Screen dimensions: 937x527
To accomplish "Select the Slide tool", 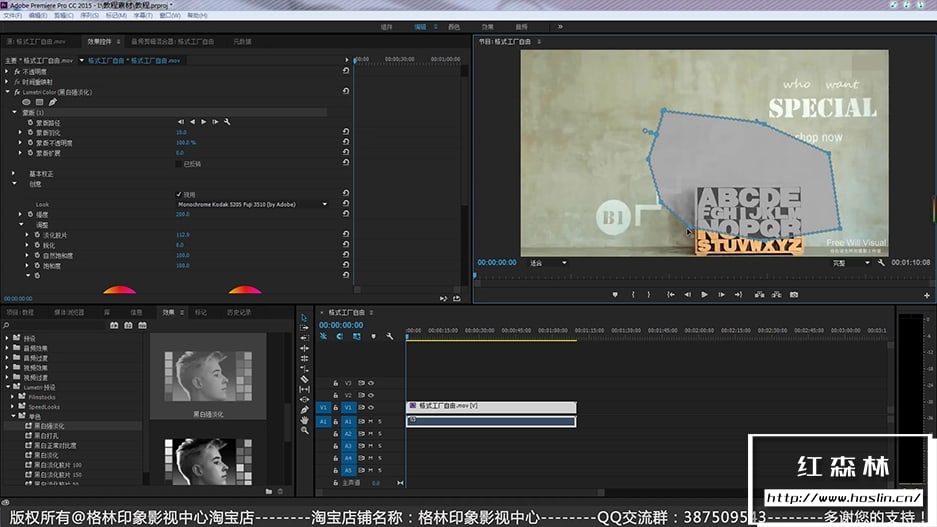I will click(x=304, y=399).
